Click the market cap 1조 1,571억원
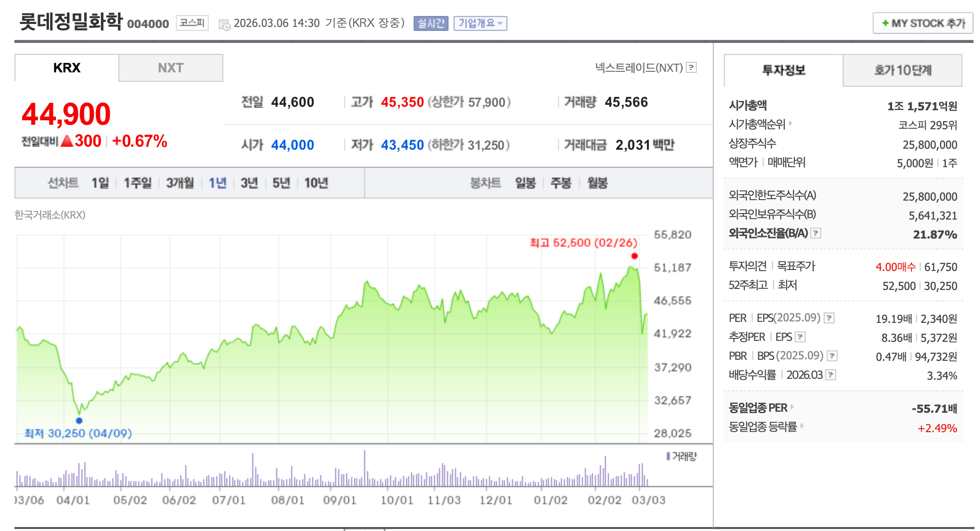 pos(922,106)
